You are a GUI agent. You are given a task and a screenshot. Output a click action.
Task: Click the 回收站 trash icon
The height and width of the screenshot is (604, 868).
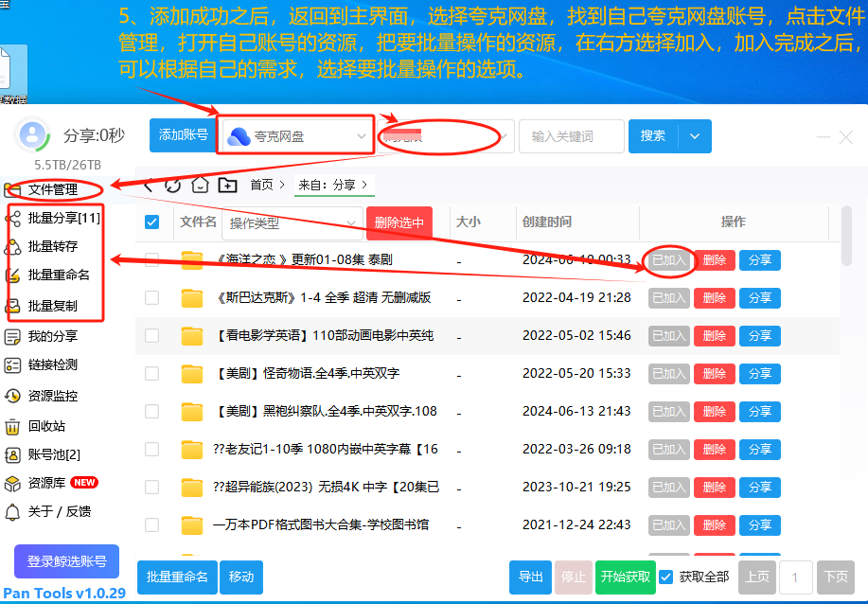[x=12, y=426]
